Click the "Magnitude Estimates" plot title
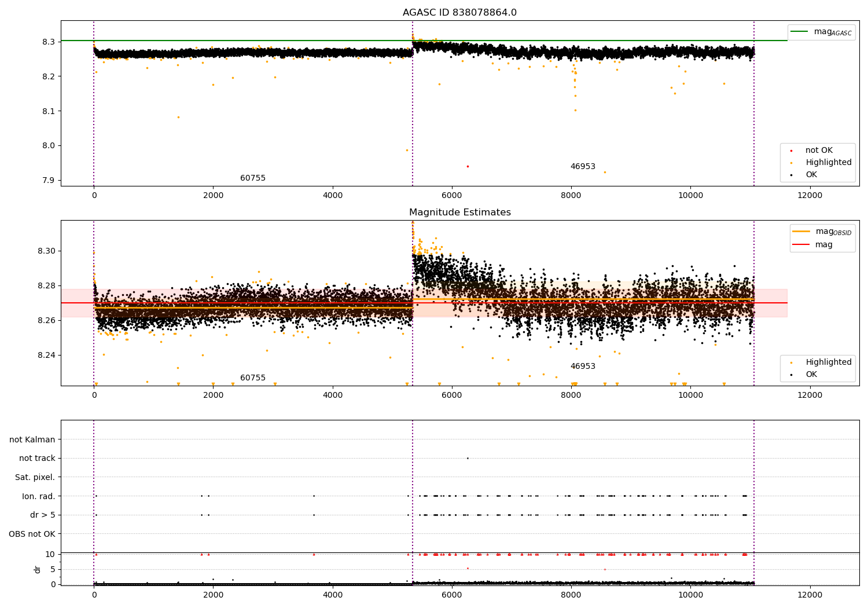 click(x=459, y=213)
